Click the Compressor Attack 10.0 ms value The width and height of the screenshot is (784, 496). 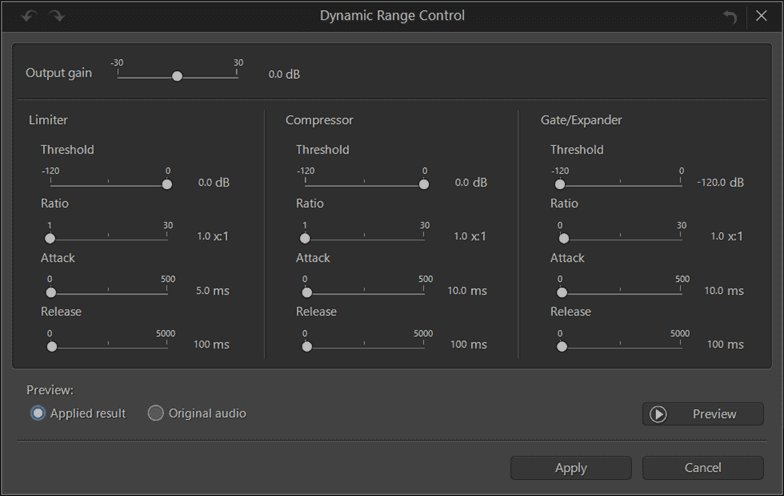[467, 291]
